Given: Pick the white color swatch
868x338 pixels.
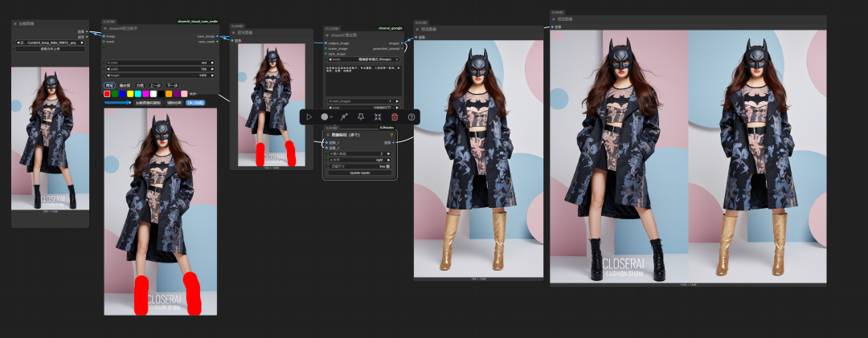Looking at the screenshot, I should coord(154,94).
